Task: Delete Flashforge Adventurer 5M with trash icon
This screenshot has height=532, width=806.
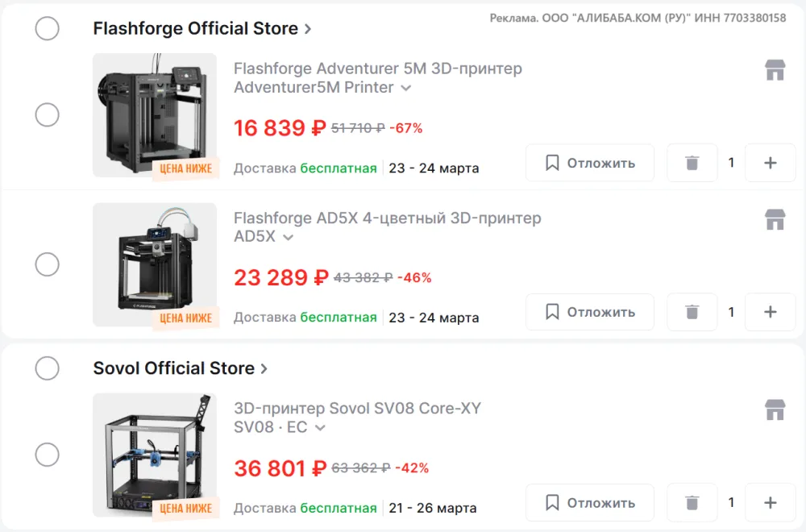Action: pos(692,163)
